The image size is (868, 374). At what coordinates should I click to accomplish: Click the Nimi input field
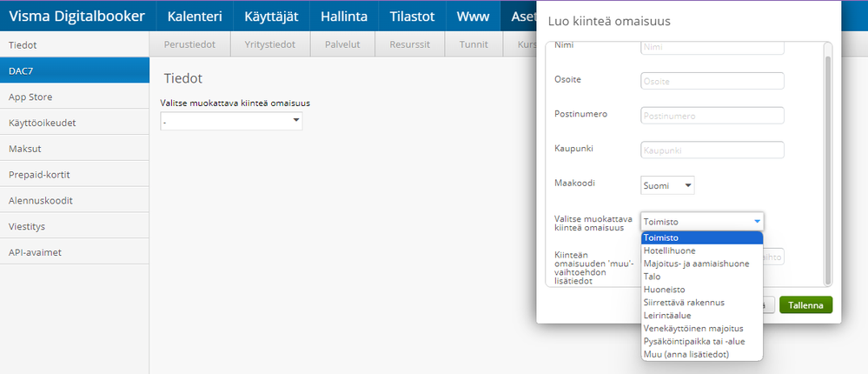click(x=712, y=47)
